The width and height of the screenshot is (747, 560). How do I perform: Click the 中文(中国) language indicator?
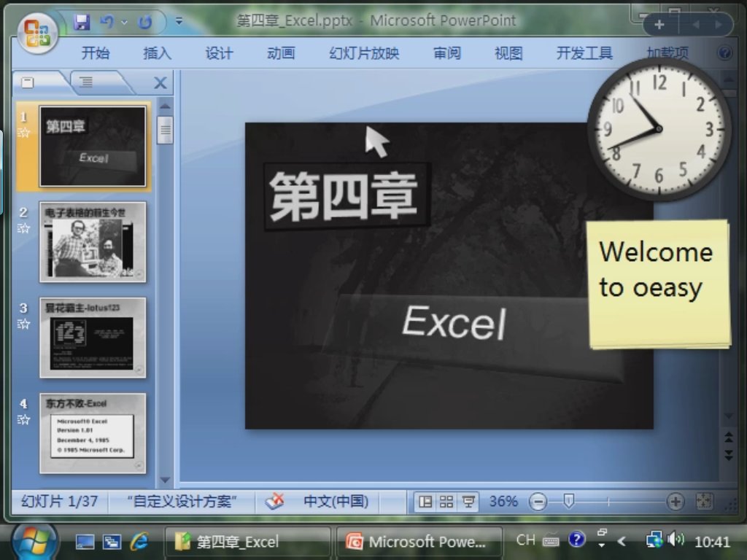pos(336,501)
